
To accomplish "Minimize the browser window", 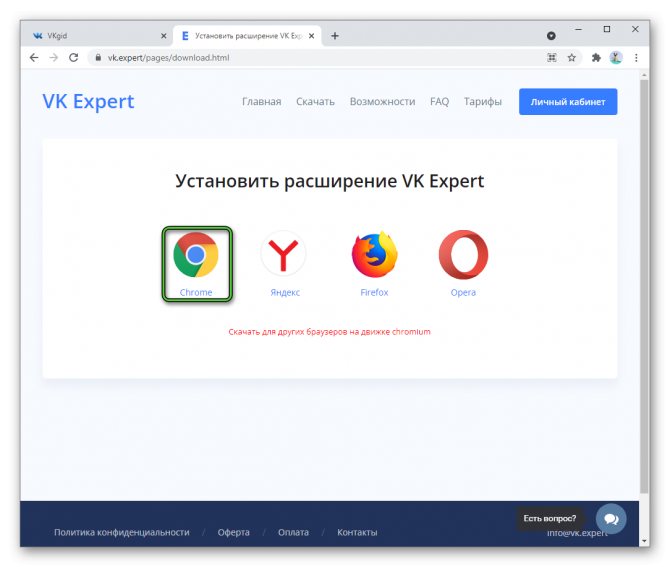I will click(579, 29).
